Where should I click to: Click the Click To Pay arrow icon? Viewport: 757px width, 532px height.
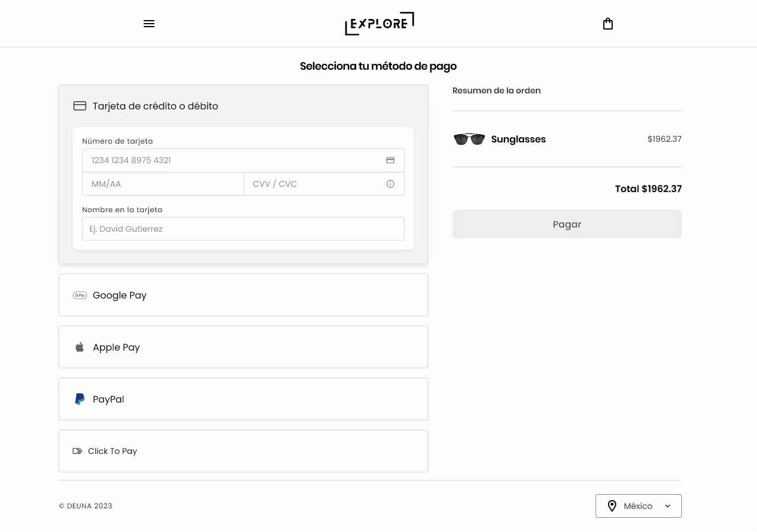(77, 451)
